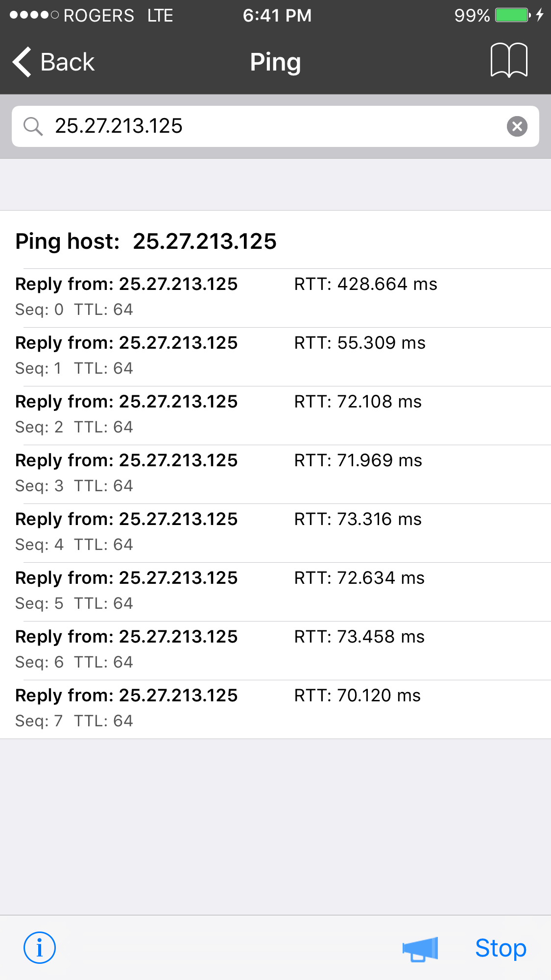Tap the back chevron arrow
Image resolution: width=551 pixels, height=980 pixels.
click(x=22, y=62)
